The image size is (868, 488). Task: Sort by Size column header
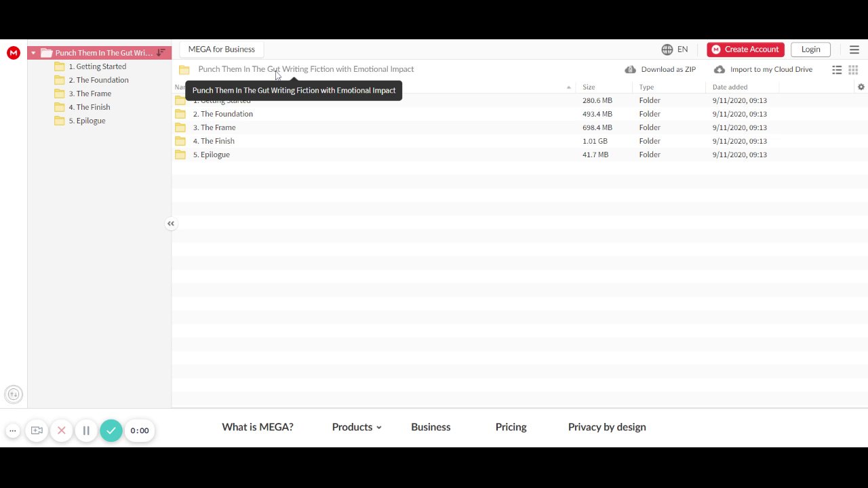[x=589, y=87]
